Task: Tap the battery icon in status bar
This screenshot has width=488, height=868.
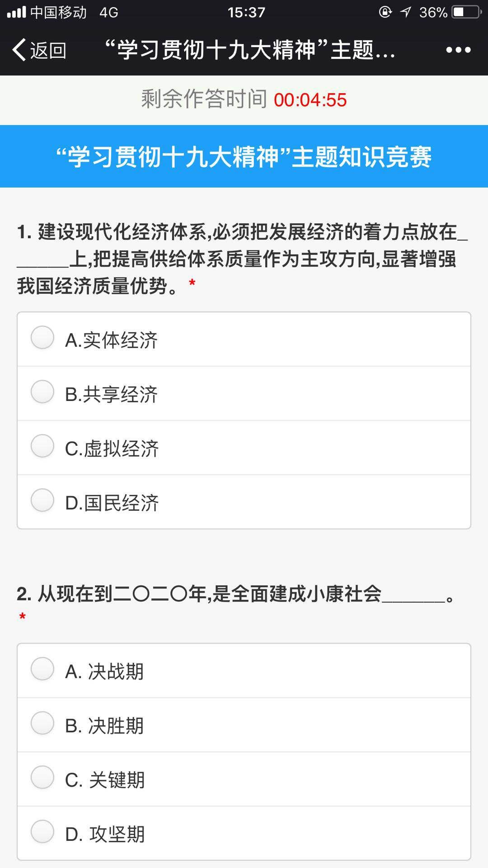Action: tap(466, 12)
